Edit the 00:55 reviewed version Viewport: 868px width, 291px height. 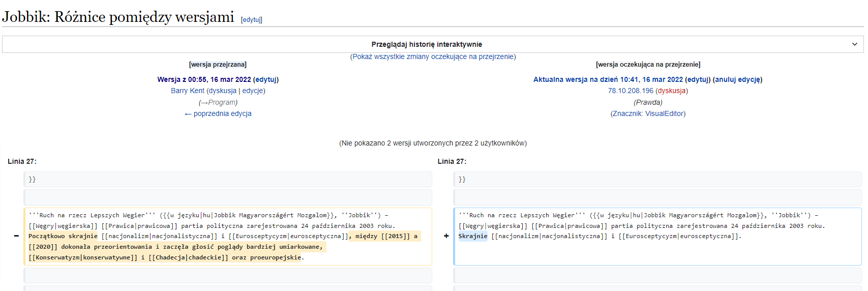point(266,79)
